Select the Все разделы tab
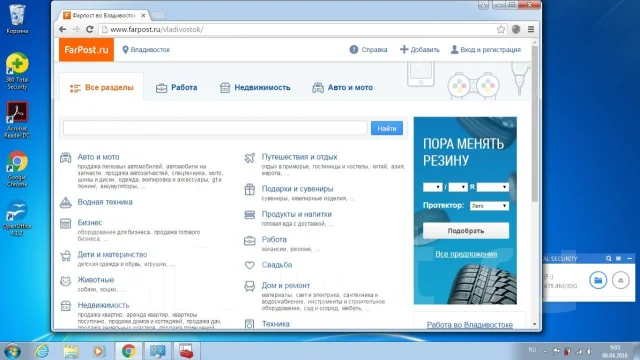This screenshot has height=360, width=640. pyautogui.click(x=101, y=87)
